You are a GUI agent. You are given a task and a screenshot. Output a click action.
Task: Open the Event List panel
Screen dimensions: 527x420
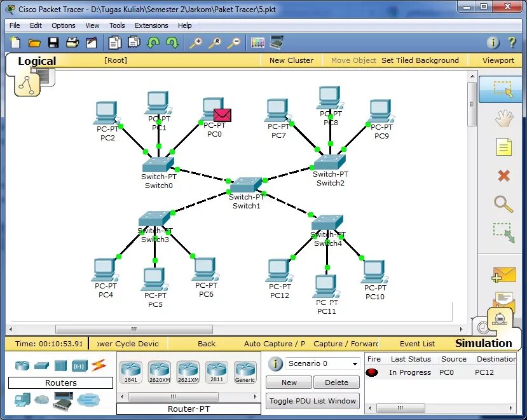pos(417,344)
